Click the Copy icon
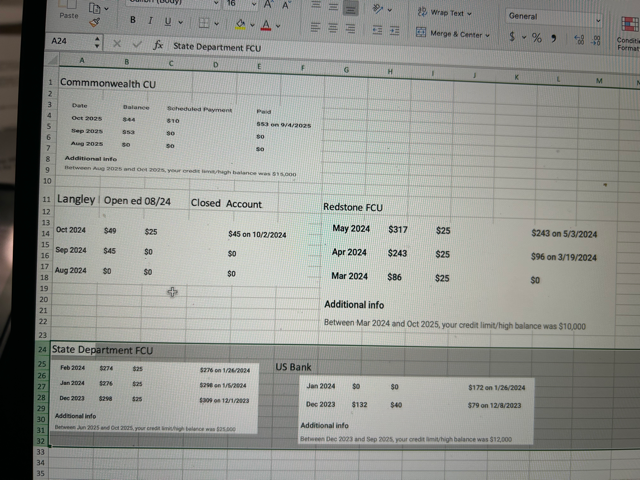Image resolution: width=640 pixels, height=480 pixels. 95,8
